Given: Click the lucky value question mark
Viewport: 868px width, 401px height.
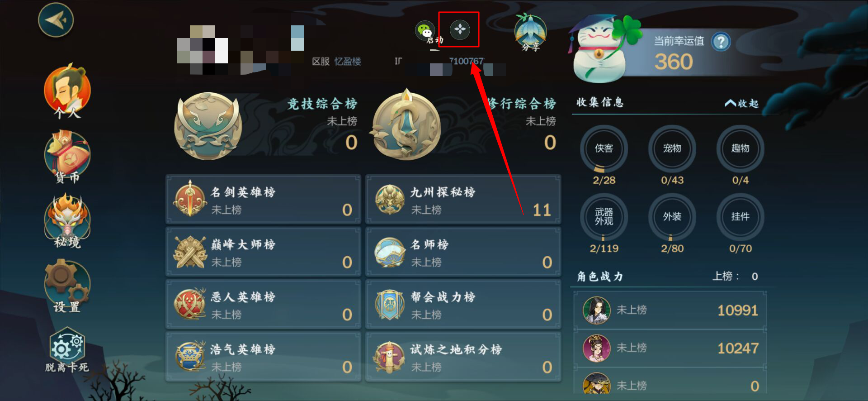Looking at the screenshot, I should [721, 42].
